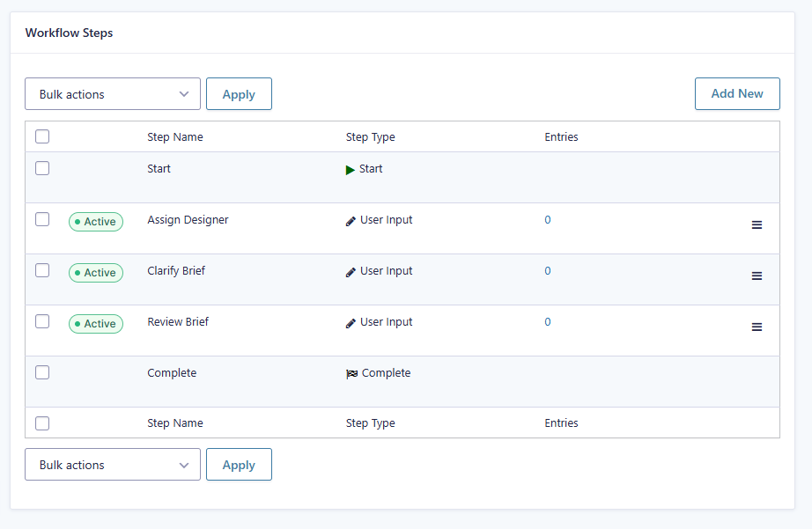This screenshot has width=812, height=529.
Task: Click the pencil icon in Assign Designer row
Action: pyautogui.click(x=351, y=221)
